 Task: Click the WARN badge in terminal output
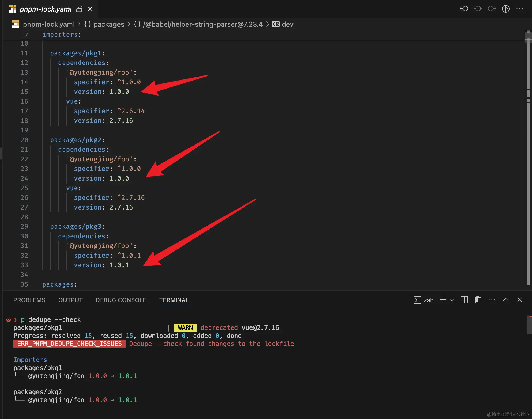(185, 328)
